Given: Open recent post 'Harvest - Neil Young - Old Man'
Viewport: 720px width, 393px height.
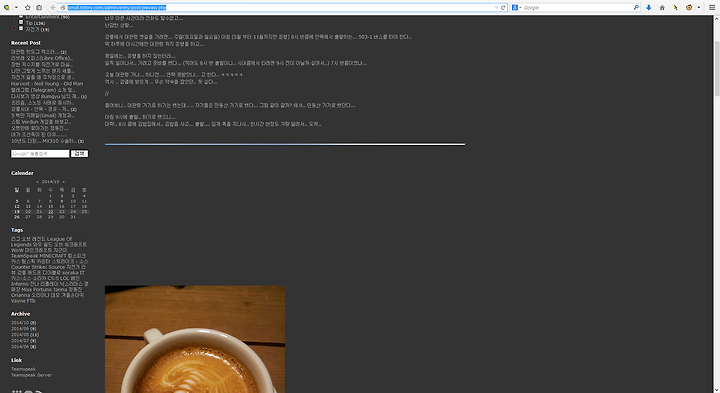Looking at the screenshot, I should pyautogui.click(x=47, y=84).
